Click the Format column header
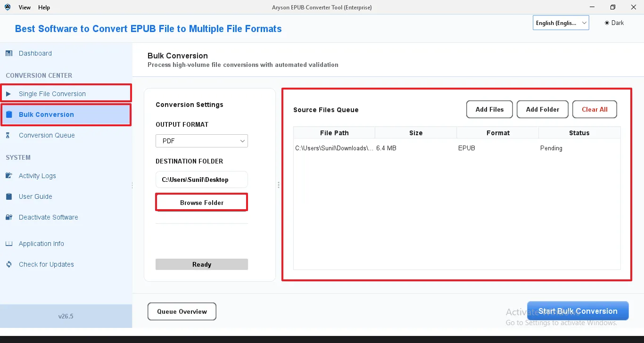The height and width of the screenshot is (343, 644). [x=498, y=133]
